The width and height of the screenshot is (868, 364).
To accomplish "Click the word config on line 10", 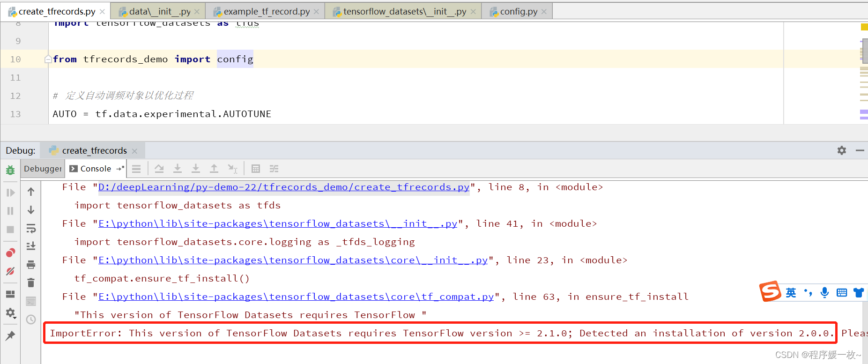I will click(235, 59).
